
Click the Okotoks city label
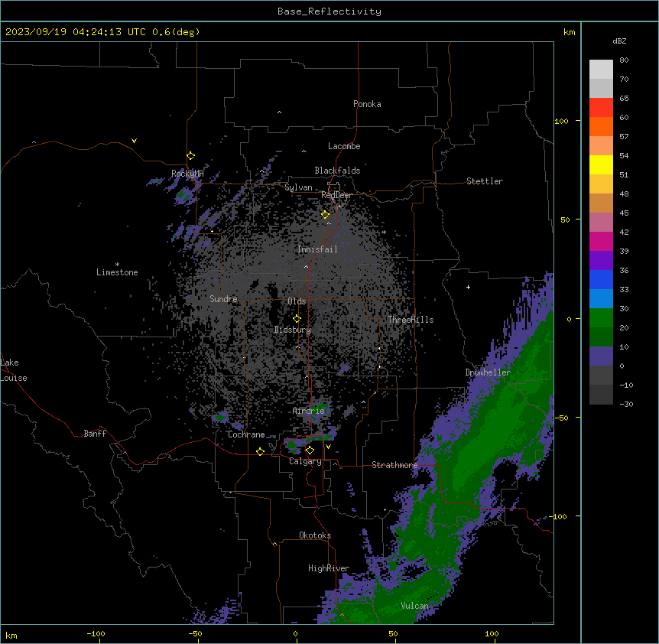315,535
